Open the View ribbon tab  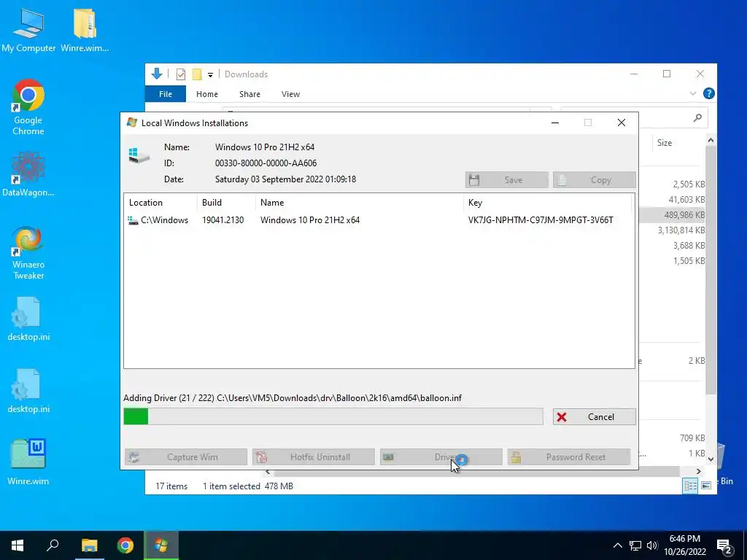[x=290, y=94]
